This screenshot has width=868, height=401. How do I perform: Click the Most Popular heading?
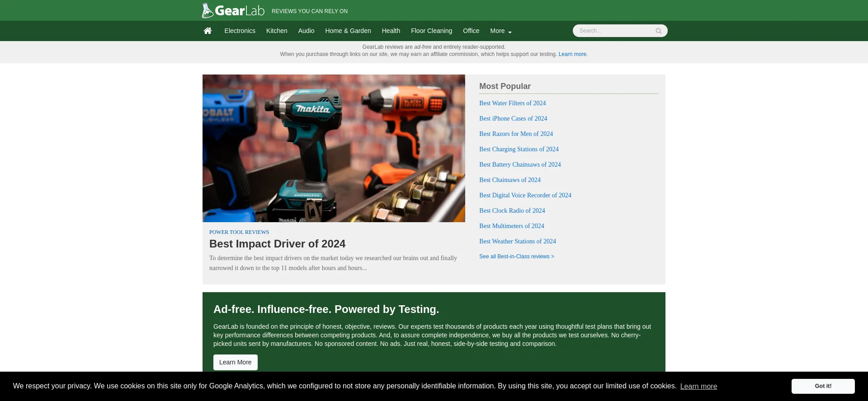505,86
